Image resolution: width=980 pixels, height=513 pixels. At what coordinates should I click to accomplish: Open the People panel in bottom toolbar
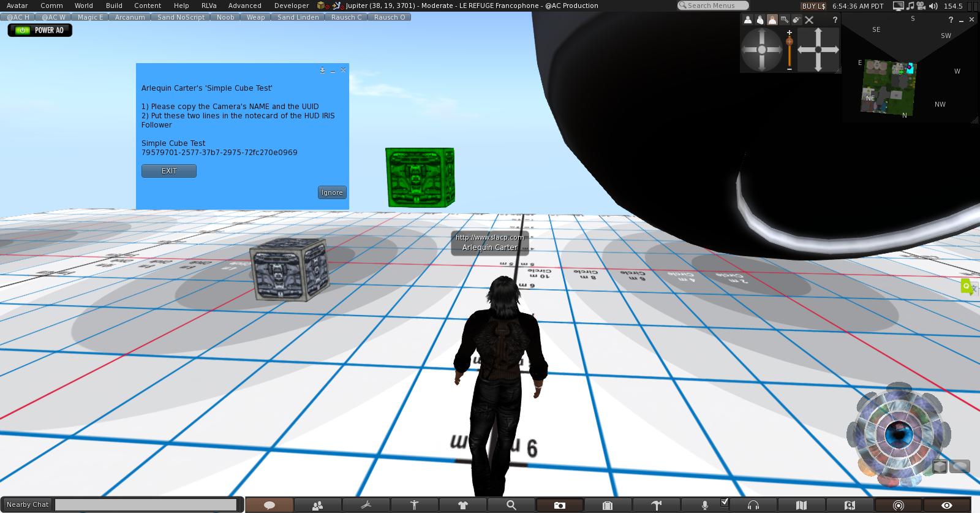click(x=317, y=505)
